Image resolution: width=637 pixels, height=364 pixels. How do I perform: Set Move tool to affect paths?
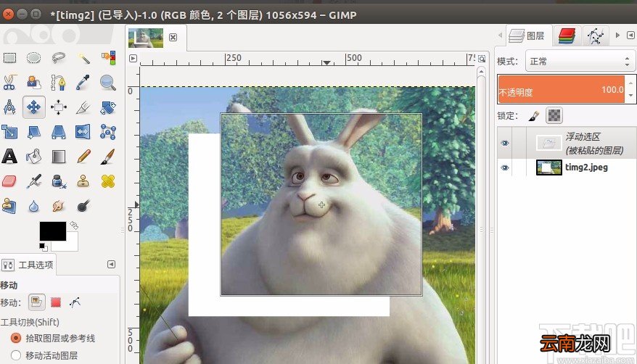75,302
